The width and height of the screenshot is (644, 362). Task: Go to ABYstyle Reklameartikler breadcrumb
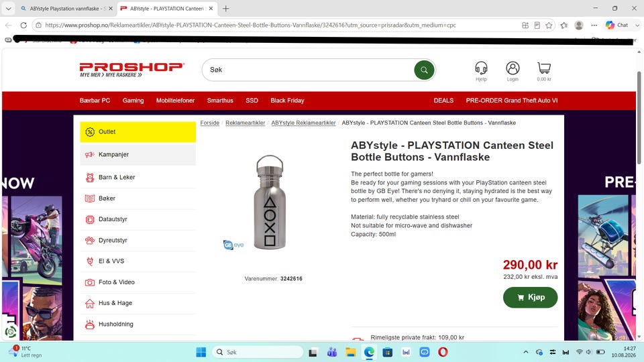pos(303,123)
